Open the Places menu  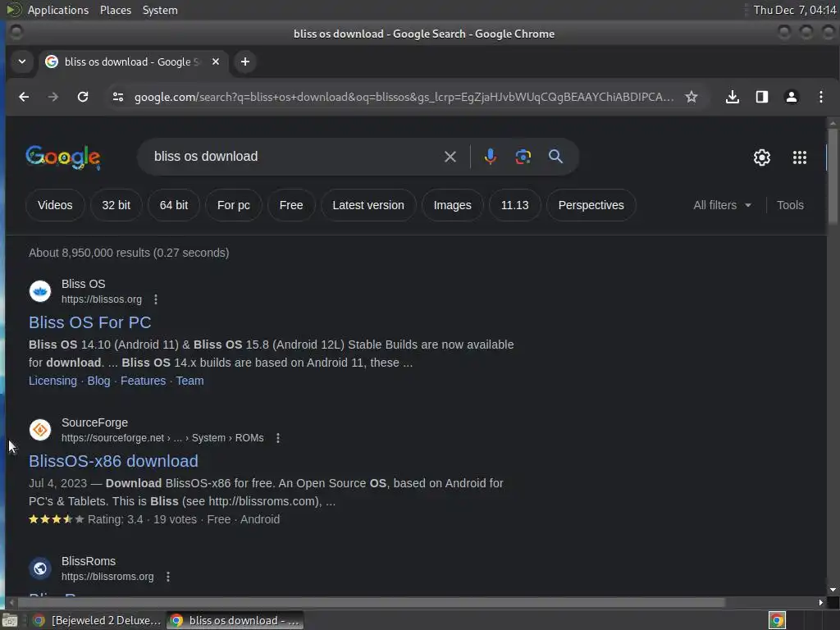[x=115, y=10]
